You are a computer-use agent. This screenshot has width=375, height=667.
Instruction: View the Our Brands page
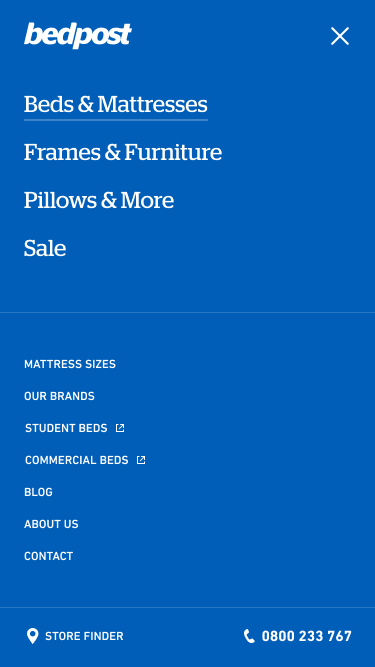click(59, 396)
